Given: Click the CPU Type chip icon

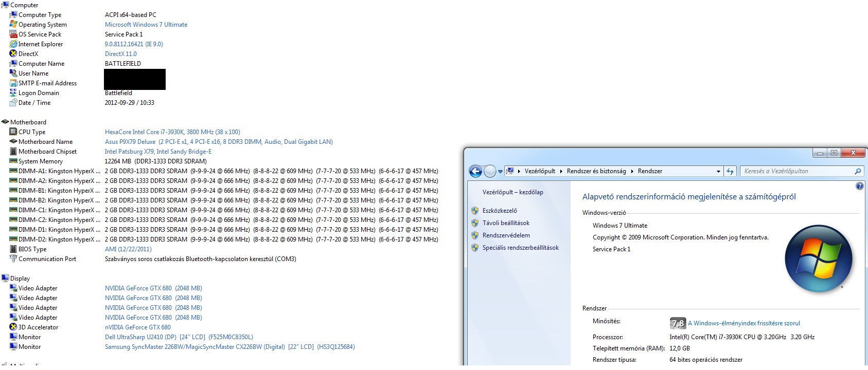Looking at the screenshot, I should [x=13, y=132].
